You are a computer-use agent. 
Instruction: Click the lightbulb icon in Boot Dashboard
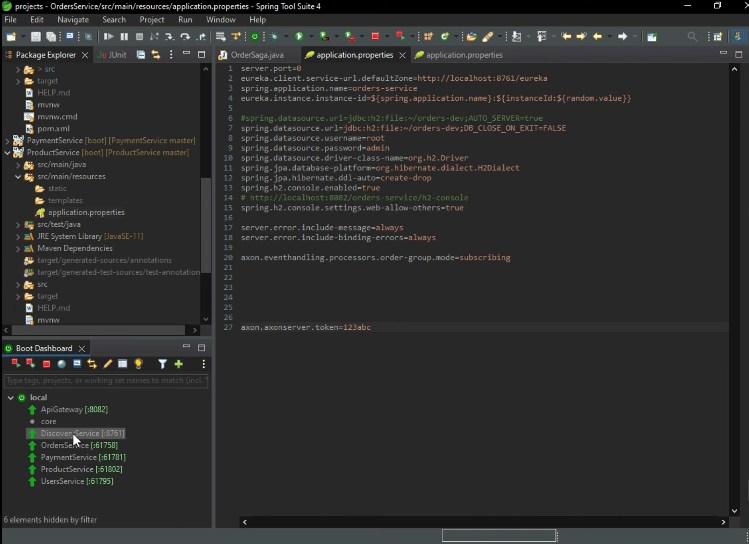139,364
